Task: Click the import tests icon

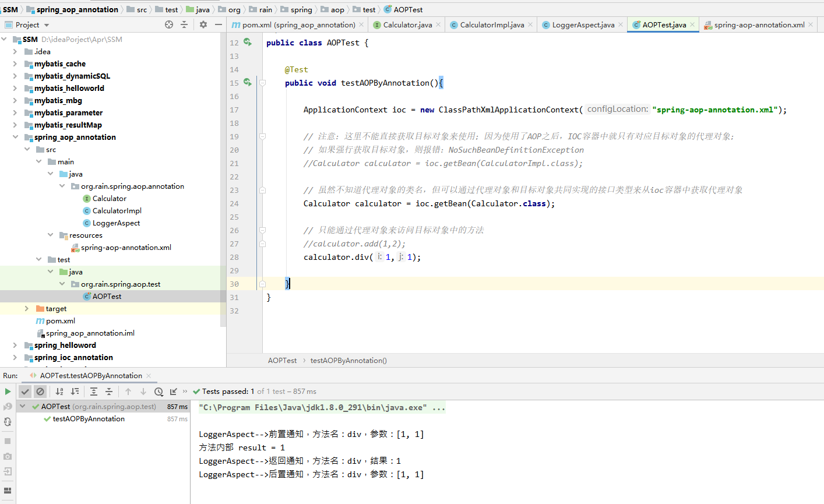Action: pyautogui.click(x=174, y=392)
